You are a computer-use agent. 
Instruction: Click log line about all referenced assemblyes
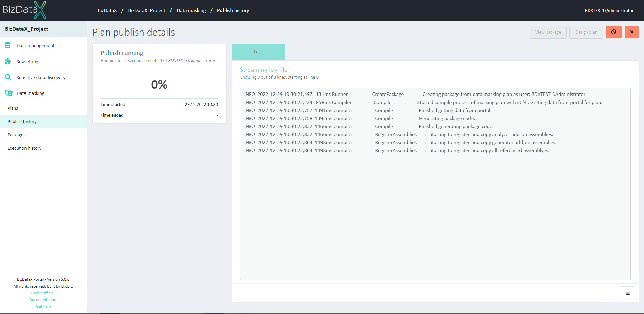pos(397,150)
